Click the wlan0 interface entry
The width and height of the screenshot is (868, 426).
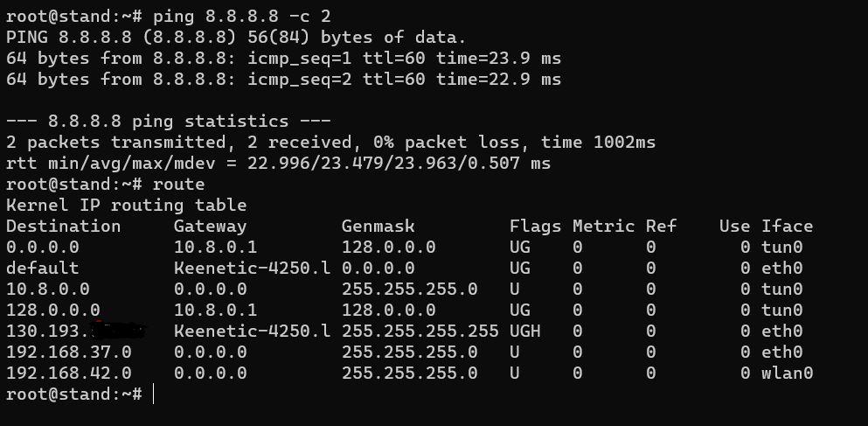[787, 373]
